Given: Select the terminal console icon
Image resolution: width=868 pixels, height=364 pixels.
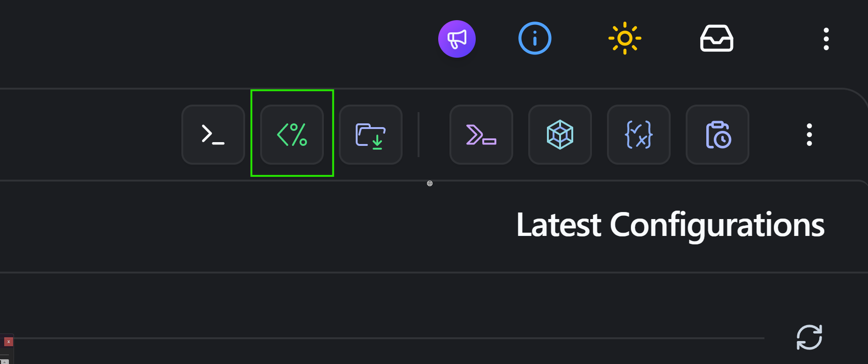Looking at the screenshot, I should (x=213, y=135).
